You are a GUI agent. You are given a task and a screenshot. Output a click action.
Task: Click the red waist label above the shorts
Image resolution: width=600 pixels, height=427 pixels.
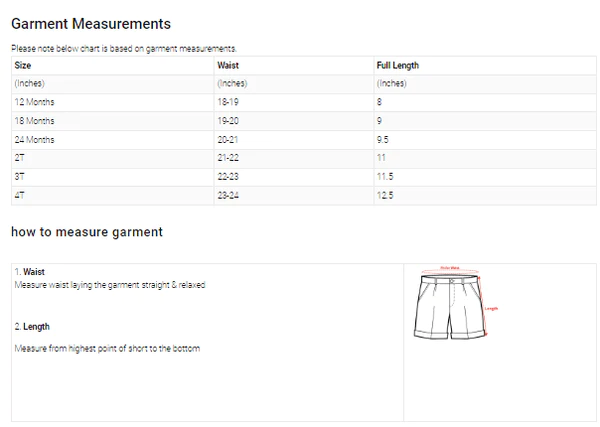[450, 268]
